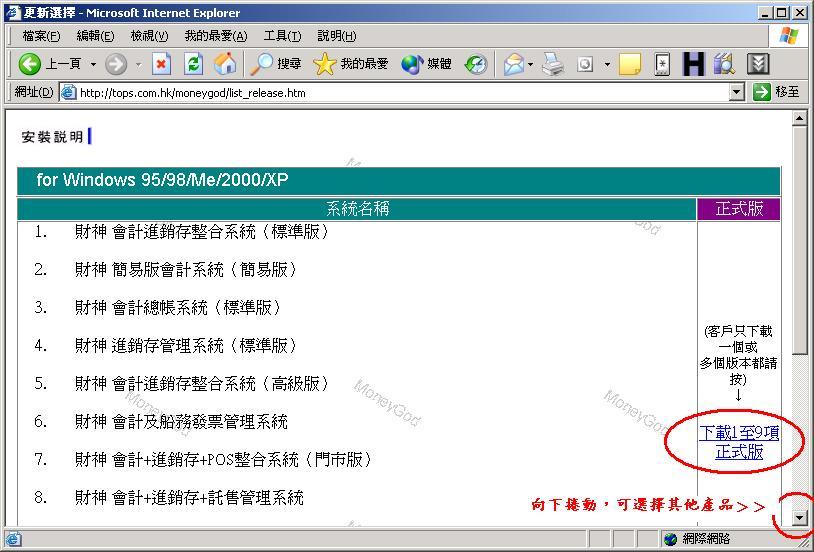Open the Back history dropdown arrow

coord(93,64)
